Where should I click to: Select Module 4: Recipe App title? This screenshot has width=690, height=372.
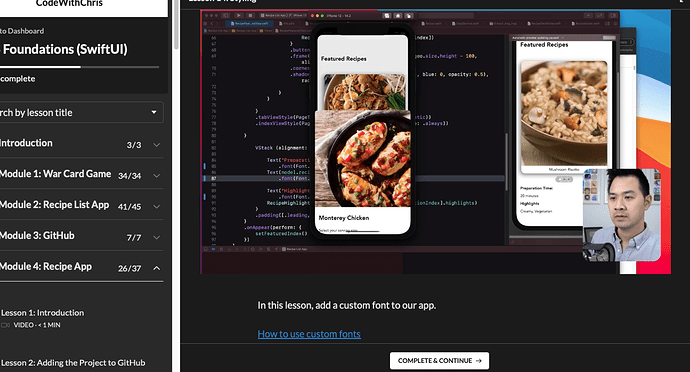click(46, 266)
